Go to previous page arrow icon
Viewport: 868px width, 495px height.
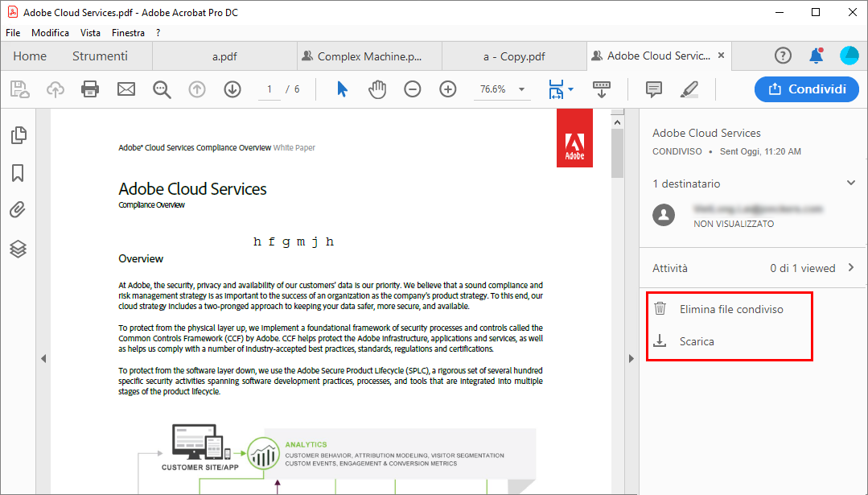pos(197,89)
